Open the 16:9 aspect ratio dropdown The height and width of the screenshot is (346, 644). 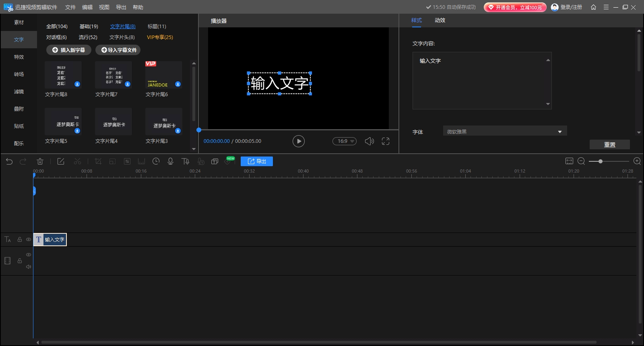[x=345, y=141]
